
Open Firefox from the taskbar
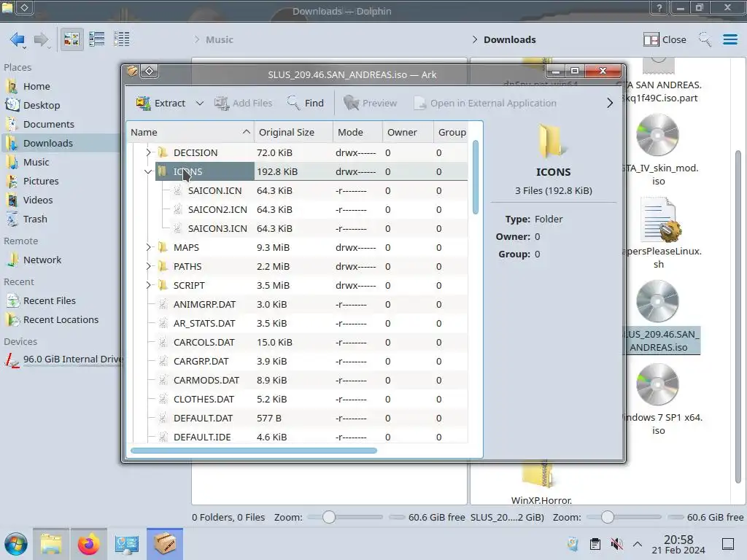click(x=88, y=544)
